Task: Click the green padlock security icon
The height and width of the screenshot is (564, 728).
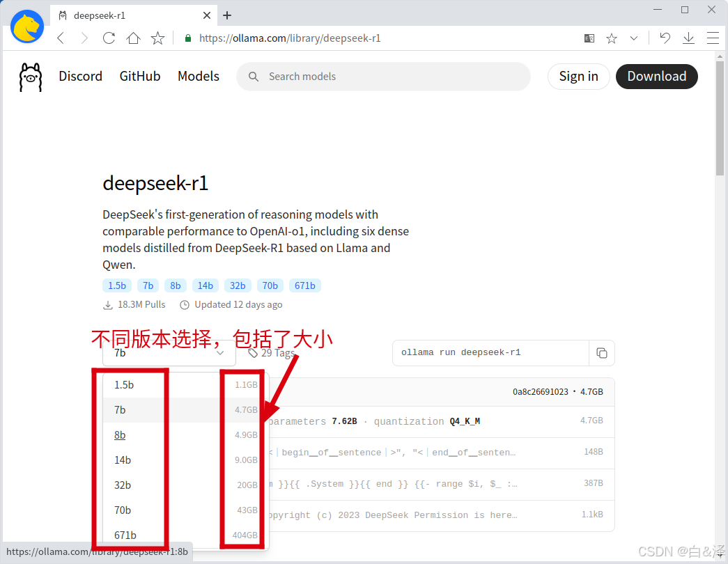Action: pos(188,38)
